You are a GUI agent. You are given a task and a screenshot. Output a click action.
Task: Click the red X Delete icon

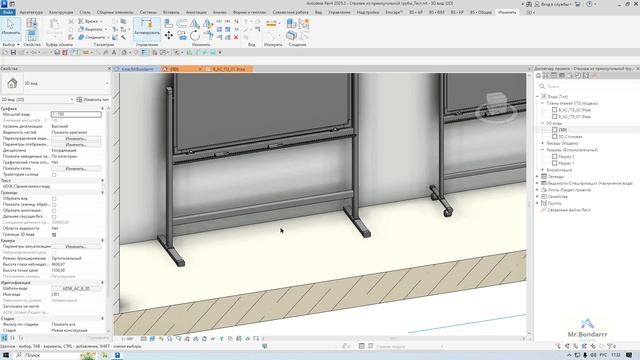pos(236,37)
